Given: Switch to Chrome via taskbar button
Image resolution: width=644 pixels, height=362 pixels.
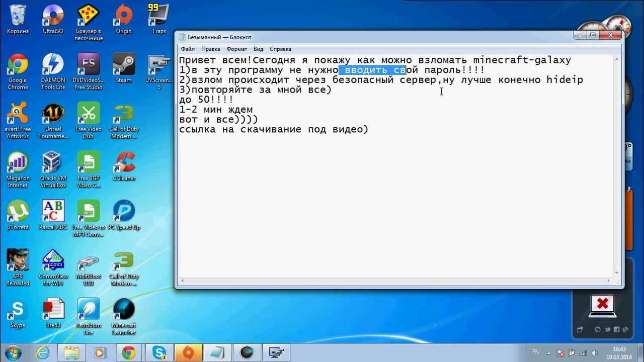Looking at the screenshot, I should click(x=129, y=353).
